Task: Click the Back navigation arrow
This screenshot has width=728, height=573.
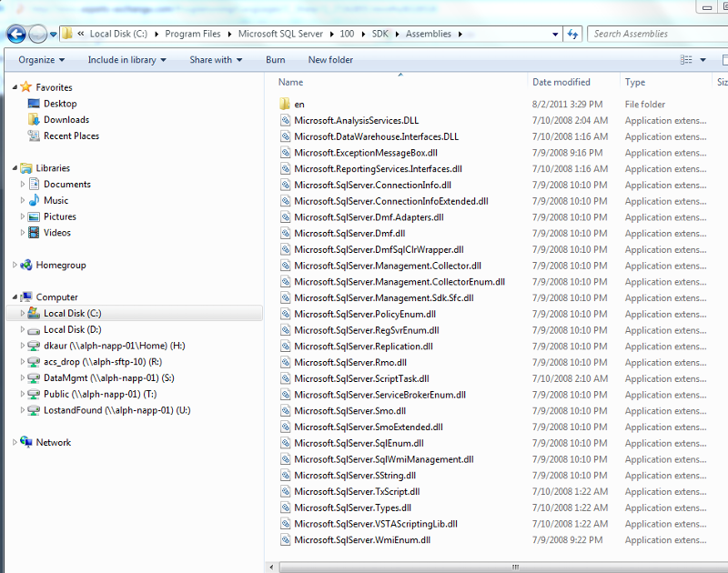Action: click(16, 34)
